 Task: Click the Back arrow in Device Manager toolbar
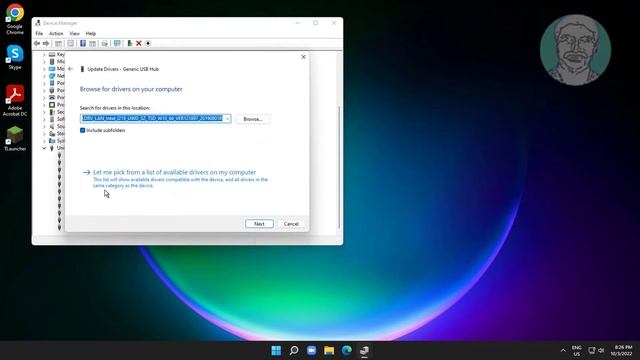pos(37,43)
